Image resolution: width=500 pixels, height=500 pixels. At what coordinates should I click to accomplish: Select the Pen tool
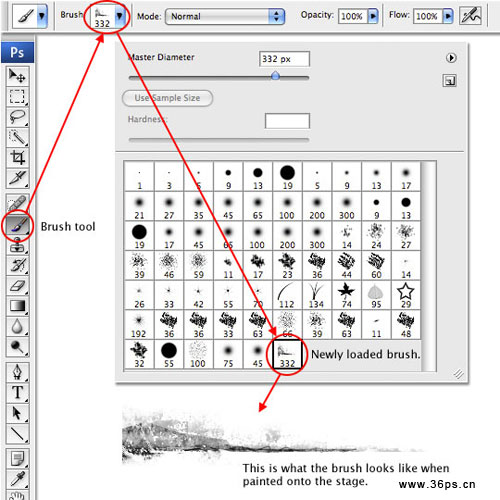pos(17,372)
